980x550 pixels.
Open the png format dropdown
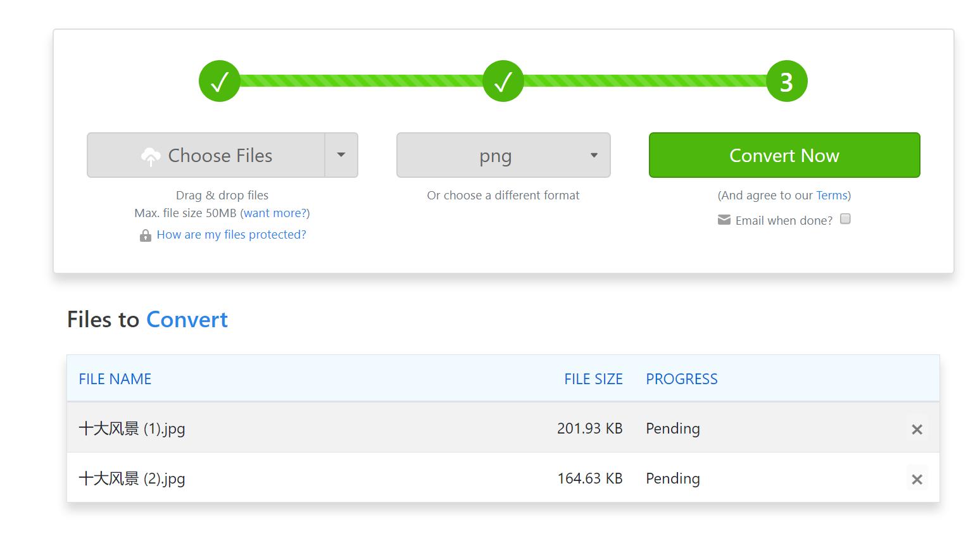(x=503, y=155)
